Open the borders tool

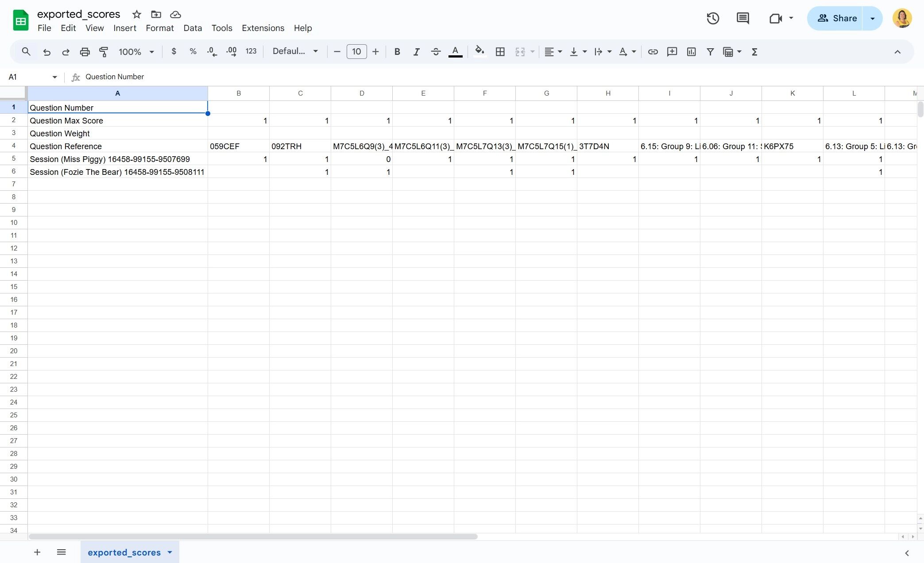500,52
